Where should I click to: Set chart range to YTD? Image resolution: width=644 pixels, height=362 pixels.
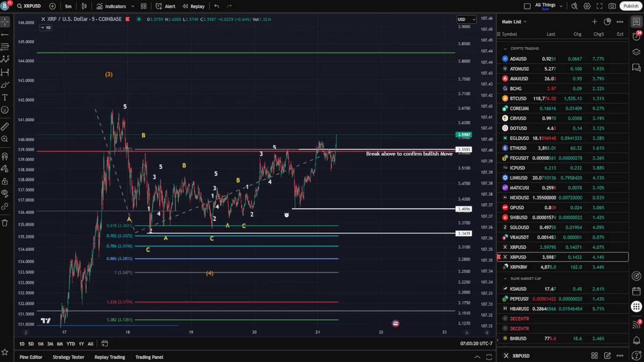pyautogui.click(x=70, y=344)
